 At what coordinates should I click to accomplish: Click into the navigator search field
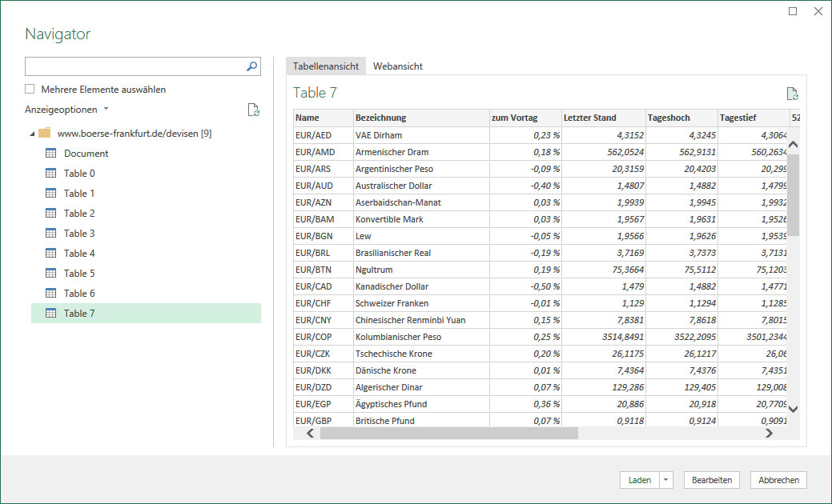click(135, 66)
